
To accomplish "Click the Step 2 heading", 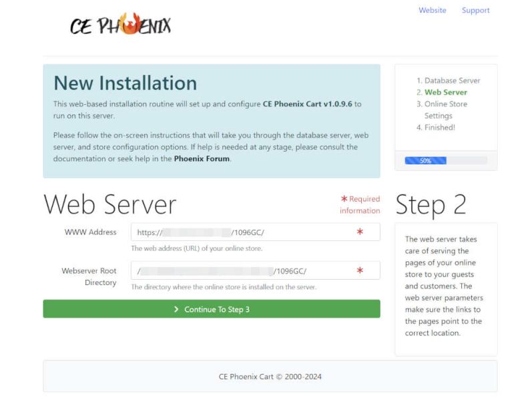I will (x=431, y=204).
